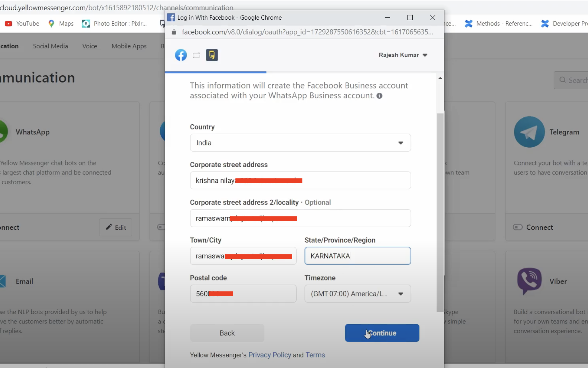Open Photo Editor Pixlr bookmark
Viewport: 588px width, 368px height.
114,23
